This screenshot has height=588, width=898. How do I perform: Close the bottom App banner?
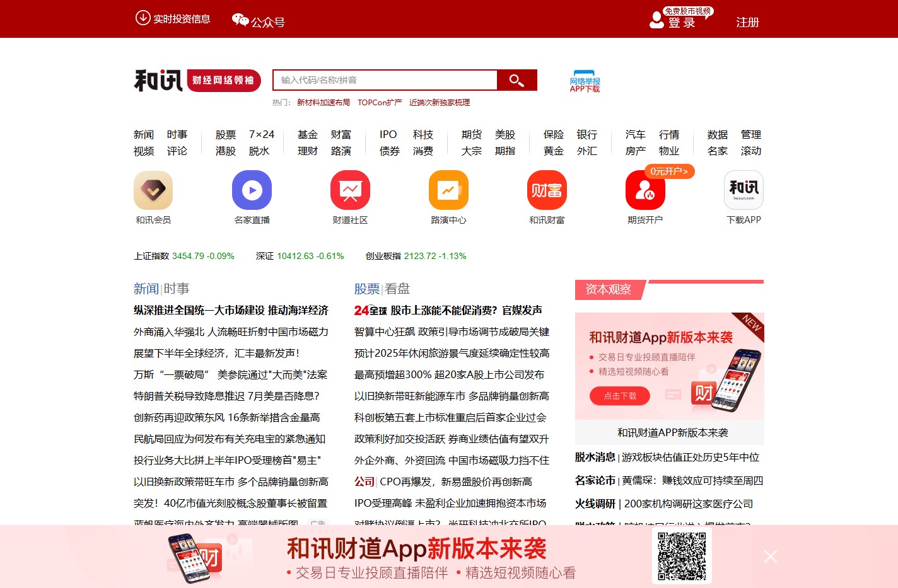[x=770, y=556]
